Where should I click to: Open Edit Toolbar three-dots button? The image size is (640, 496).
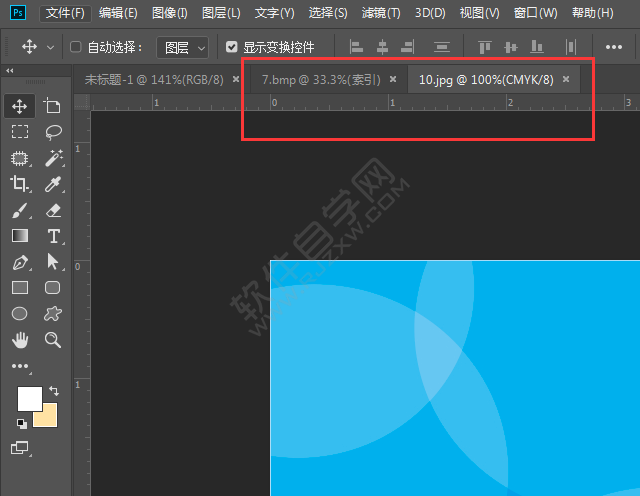20,366
